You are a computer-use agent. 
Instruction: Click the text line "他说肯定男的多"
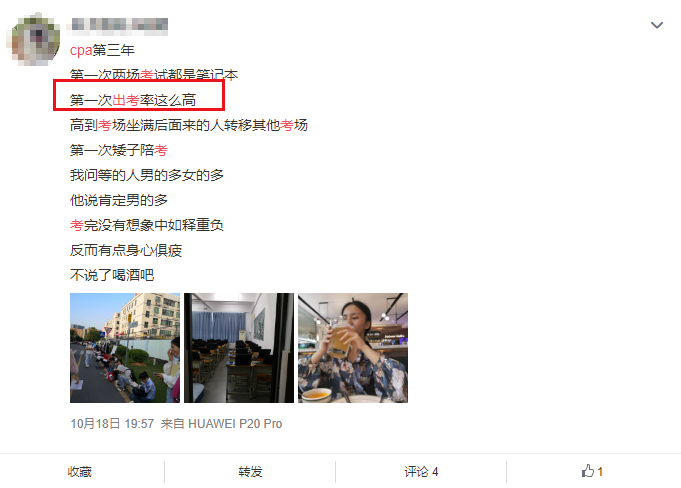pos(119,201)
